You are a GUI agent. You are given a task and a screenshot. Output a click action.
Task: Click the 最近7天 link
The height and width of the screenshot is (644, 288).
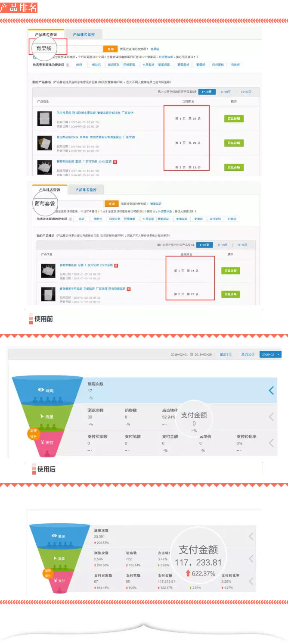[226, 354]
